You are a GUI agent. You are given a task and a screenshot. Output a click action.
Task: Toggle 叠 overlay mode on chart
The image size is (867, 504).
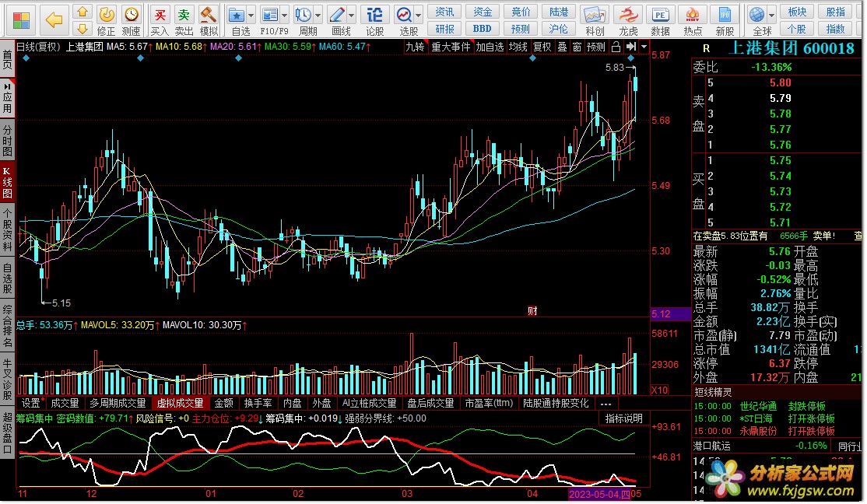pos(563,47)
